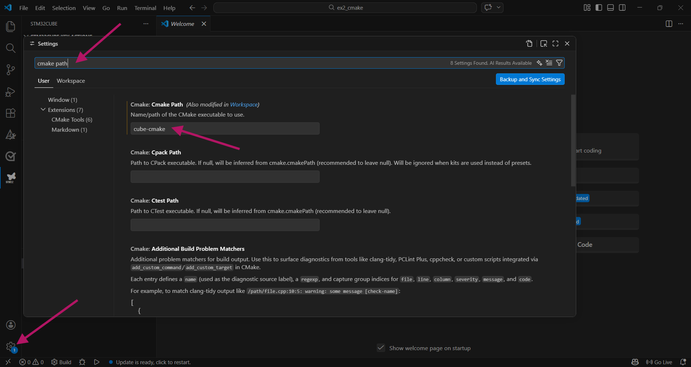The image size is (691, 367).
Task: Open the Copilot status icon in status bar
Action: point(635,362)
